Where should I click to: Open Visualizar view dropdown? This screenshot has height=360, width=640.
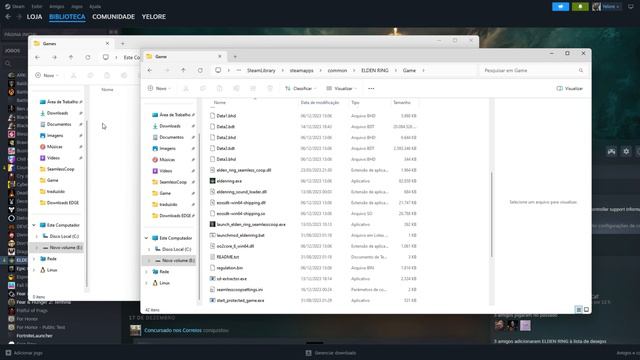342,89
